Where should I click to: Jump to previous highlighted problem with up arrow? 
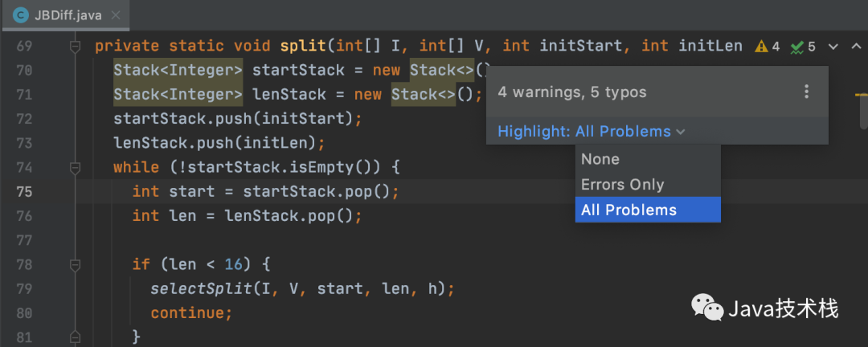click(x=855, y=47)
